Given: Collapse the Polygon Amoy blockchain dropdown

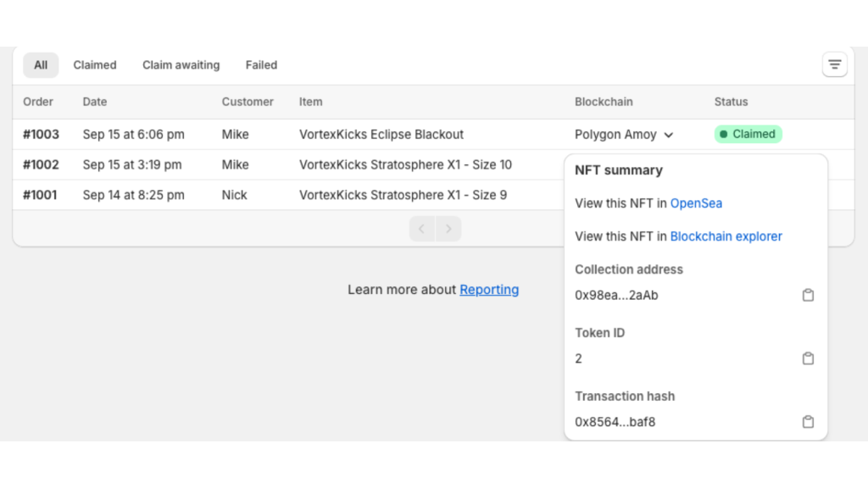Looking at the screenshot, I should pyautogui.click(x=669, y=135).
